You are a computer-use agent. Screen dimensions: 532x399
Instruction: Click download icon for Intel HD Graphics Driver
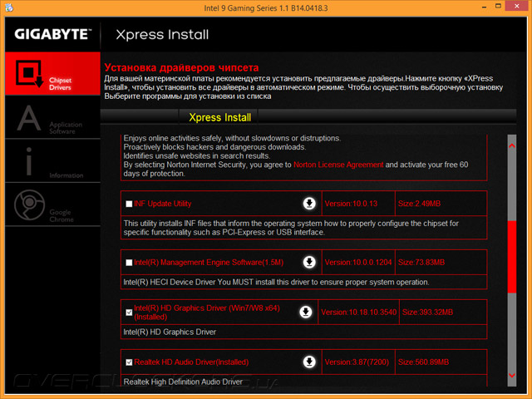306,313
